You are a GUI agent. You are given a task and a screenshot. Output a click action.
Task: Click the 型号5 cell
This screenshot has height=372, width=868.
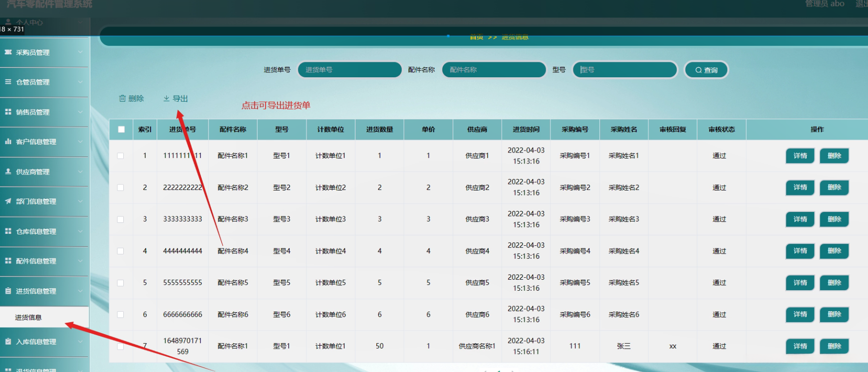point(282,283)
